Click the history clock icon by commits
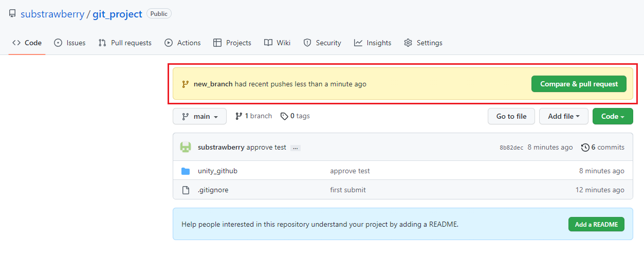644x274 pixels. point(585,148)
